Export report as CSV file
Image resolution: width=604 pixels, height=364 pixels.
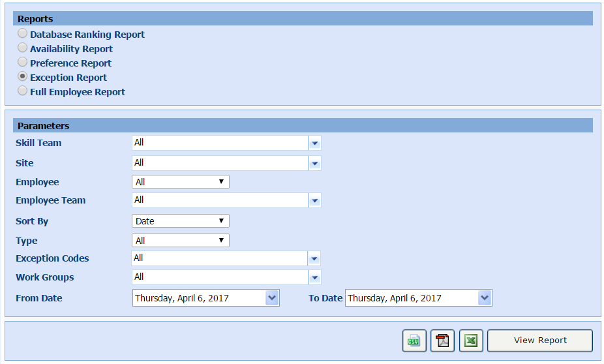point(414,341)
